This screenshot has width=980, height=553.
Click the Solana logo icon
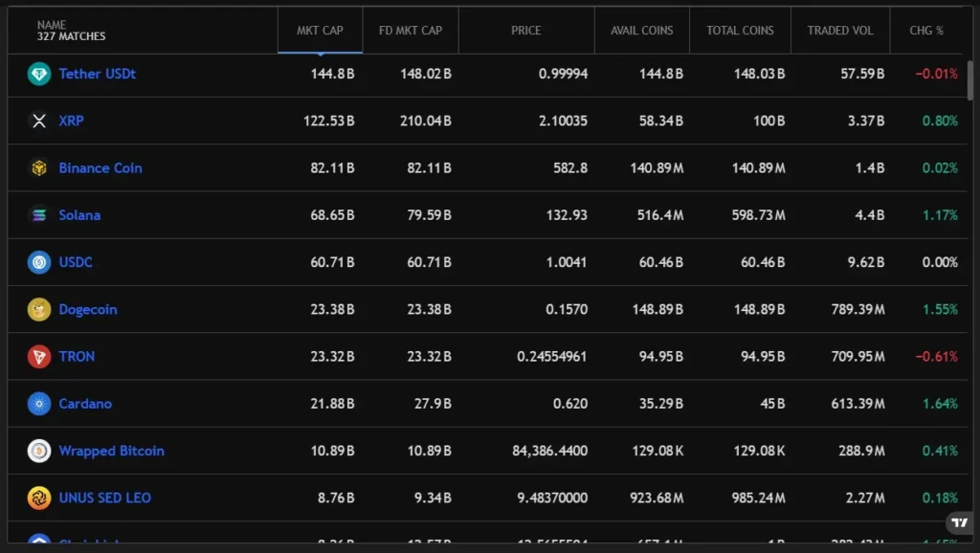coord(39,215)
